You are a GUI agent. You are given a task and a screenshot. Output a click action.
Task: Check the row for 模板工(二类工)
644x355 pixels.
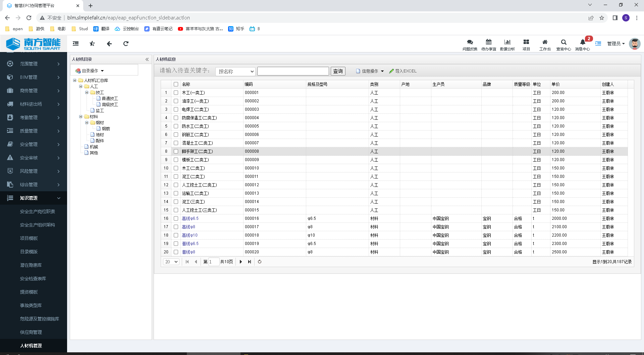coord(176,160)
